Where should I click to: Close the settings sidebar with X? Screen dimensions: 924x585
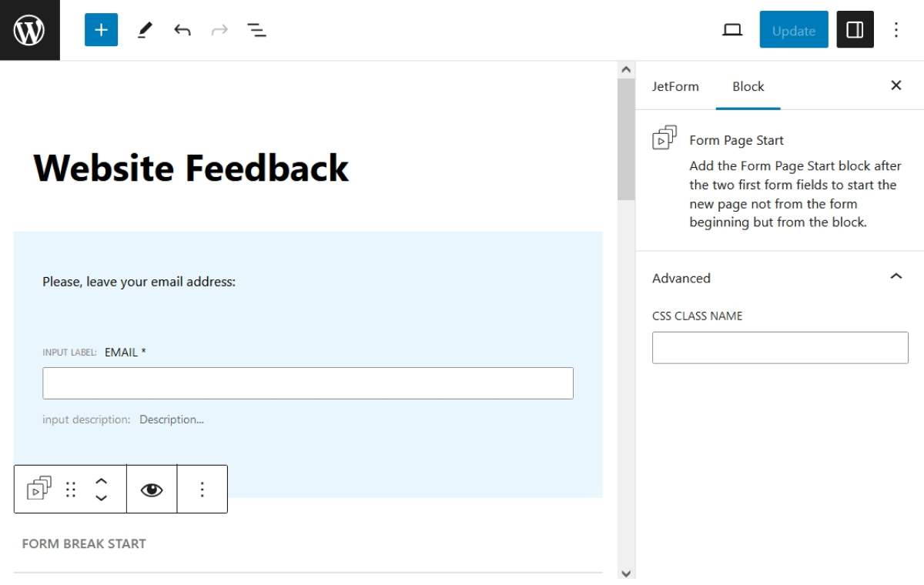pyautogui.click(x=896, y=85)
